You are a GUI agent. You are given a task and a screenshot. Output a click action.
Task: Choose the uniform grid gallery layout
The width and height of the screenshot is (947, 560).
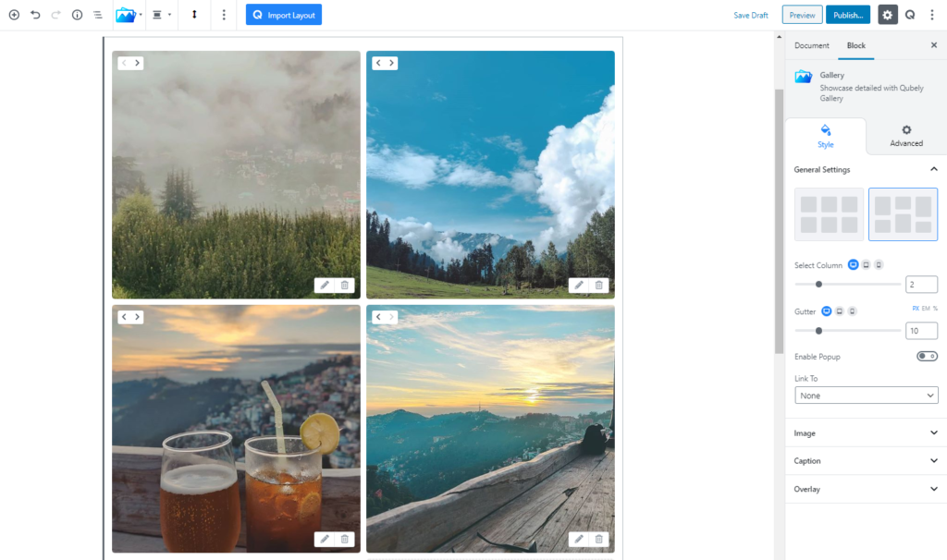(829, 214)
